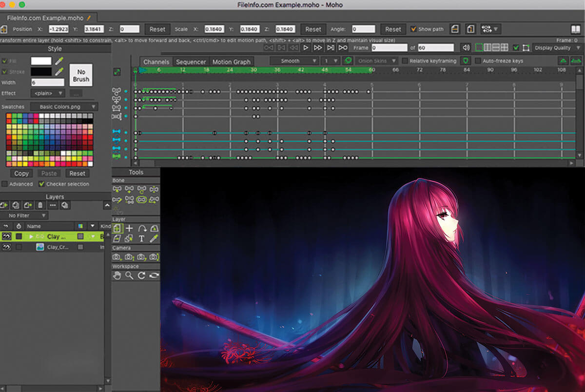Toggle the Show path checkbox off
Image resolution: width=585 pixels, height=392 pixels.
tap(413, 29)
